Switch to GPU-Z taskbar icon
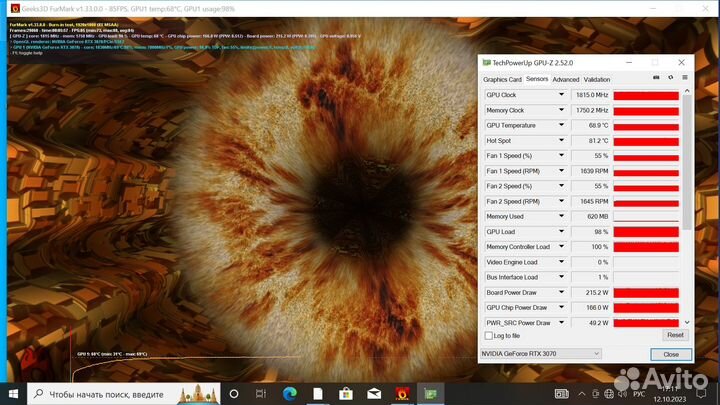Viewport: 720px width, 405px height. [430, 394]
